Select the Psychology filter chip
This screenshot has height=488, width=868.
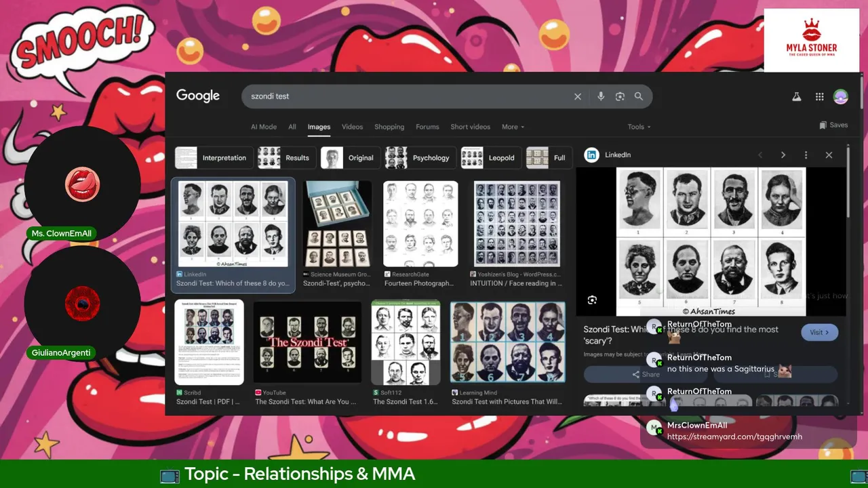[420, 158]
